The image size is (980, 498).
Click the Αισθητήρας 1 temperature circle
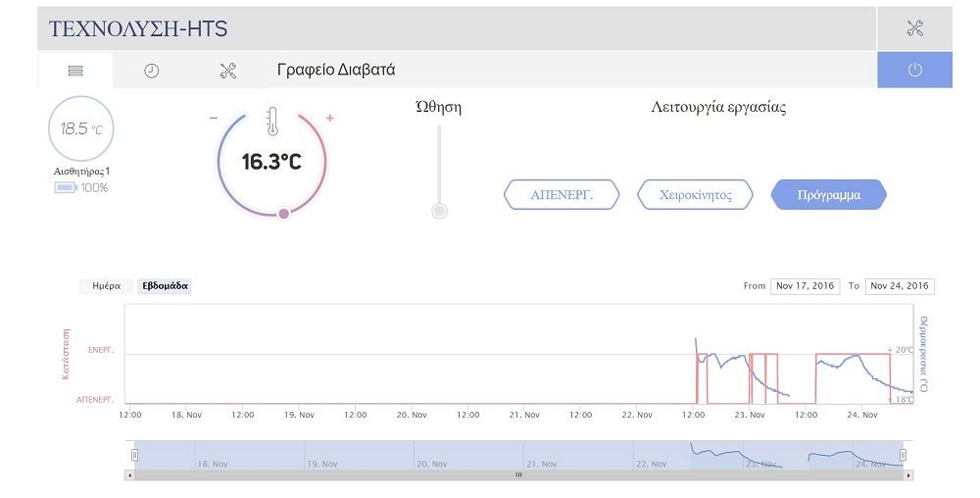point(80,128)
